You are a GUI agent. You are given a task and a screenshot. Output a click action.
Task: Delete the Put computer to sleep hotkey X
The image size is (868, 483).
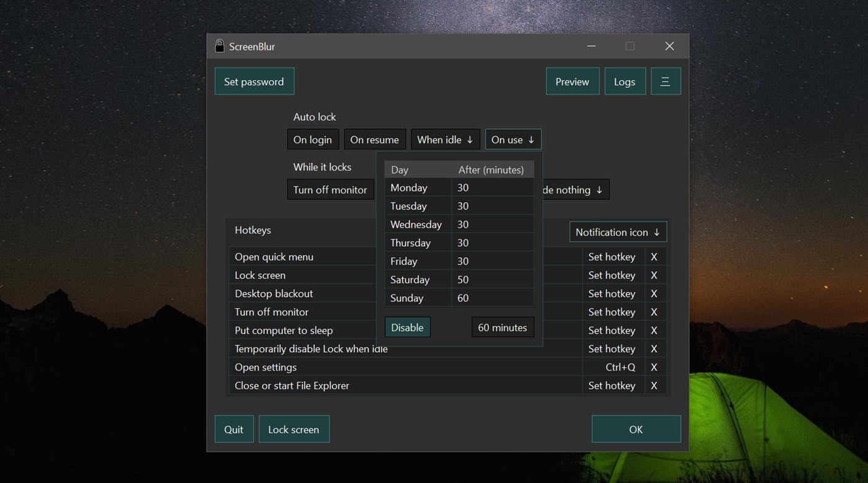pos(655,330)
